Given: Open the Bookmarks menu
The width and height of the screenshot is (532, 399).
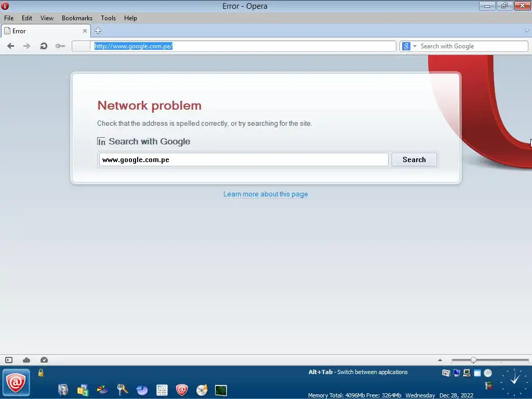Looking at the screenshot, I should [x=77, y=18].
